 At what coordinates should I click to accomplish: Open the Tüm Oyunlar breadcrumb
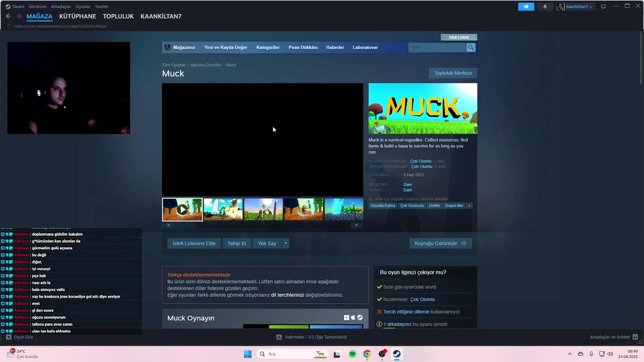[x=174, y=65]
